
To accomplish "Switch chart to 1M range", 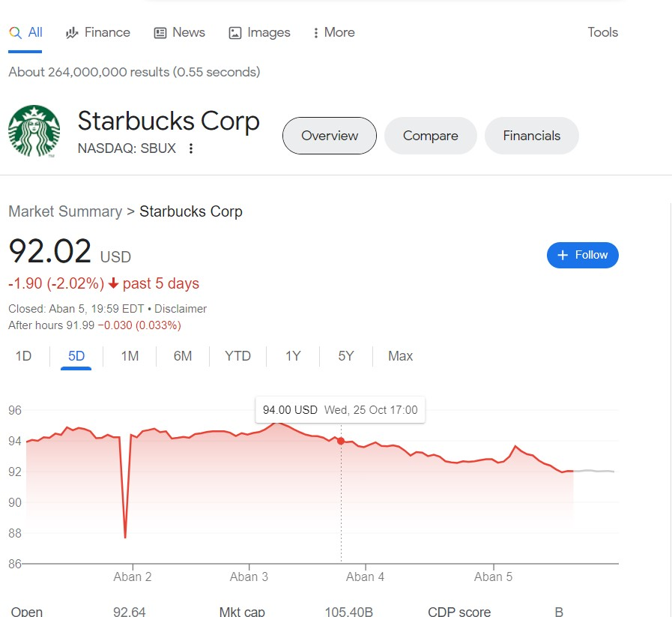I will (x=130, y=356).
